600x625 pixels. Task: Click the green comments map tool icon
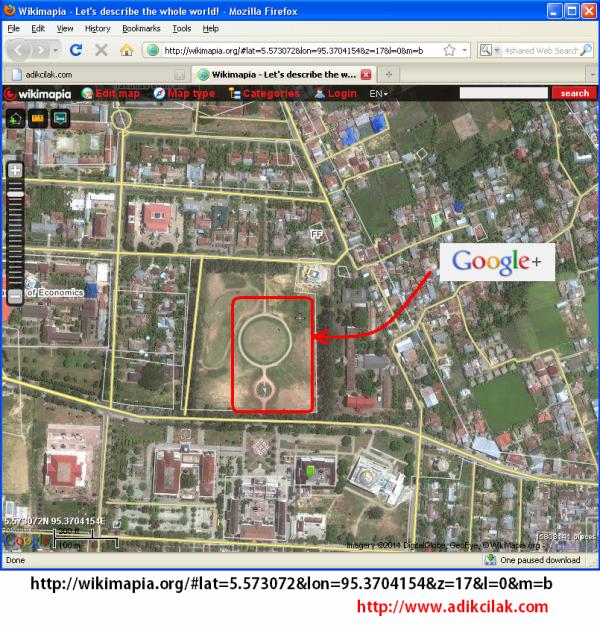[x=60, y=118]
